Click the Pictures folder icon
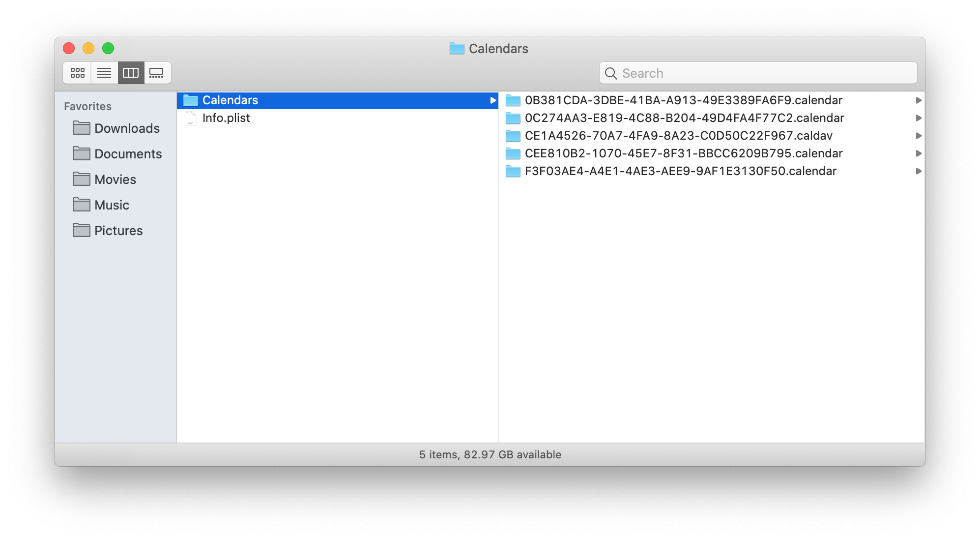980x539 pixels. (81, 230)
